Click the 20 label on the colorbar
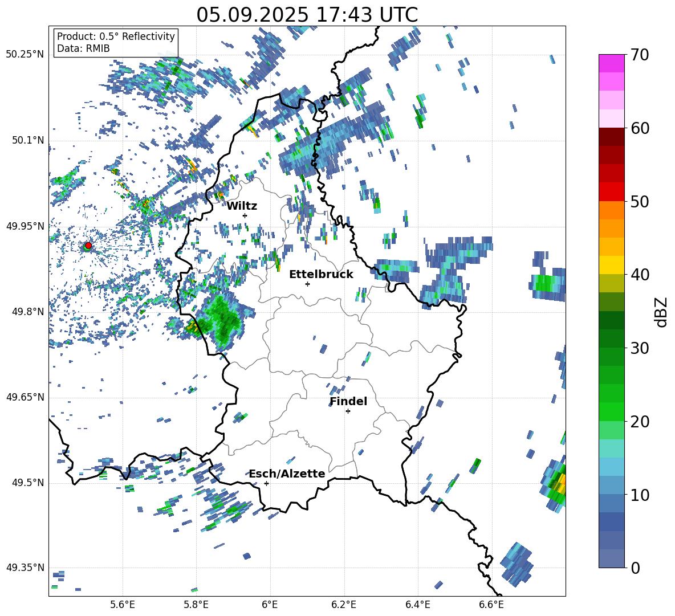This screenshot has height=616, width=675. pos(640,422)
